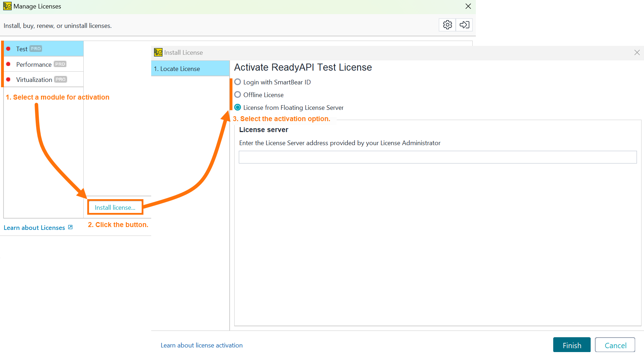The width and height of the screenshot is (644, 357).
Task: Open the settings gear icon
Action: (447, 25)
